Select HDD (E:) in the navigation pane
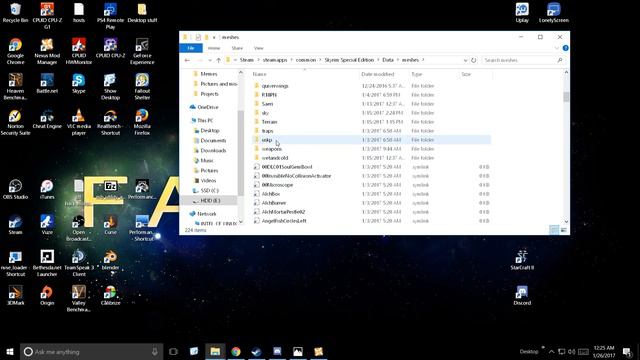This screenshot has width=640, height=360. click(209, 200)
